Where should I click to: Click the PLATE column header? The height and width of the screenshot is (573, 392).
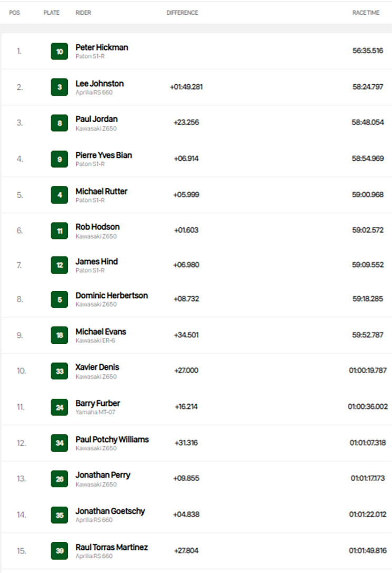click(x=52, y=13)
